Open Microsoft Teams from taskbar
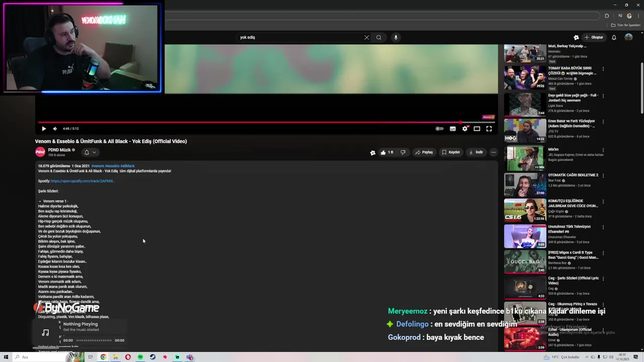 [190, 357]
